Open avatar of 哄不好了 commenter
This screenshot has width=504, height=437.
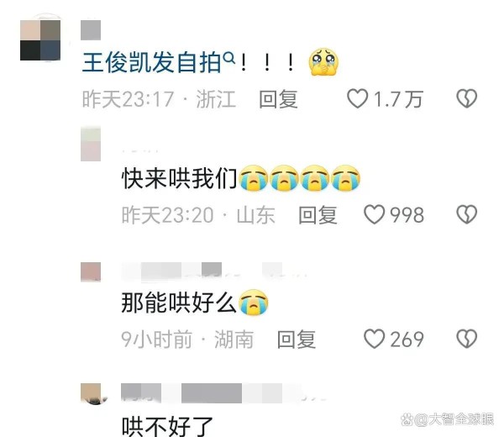93,393
